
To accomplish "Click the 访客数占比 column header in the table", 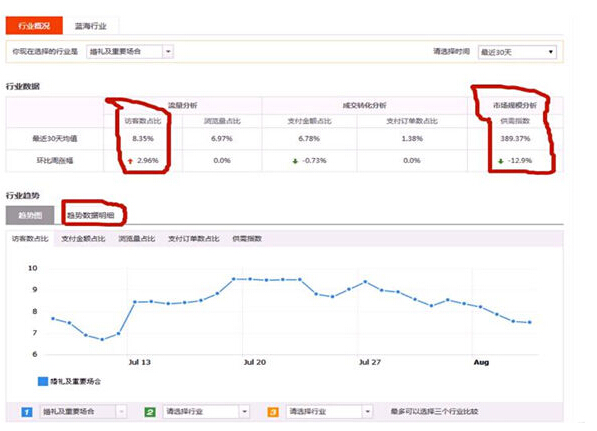I will click(143, 121).
